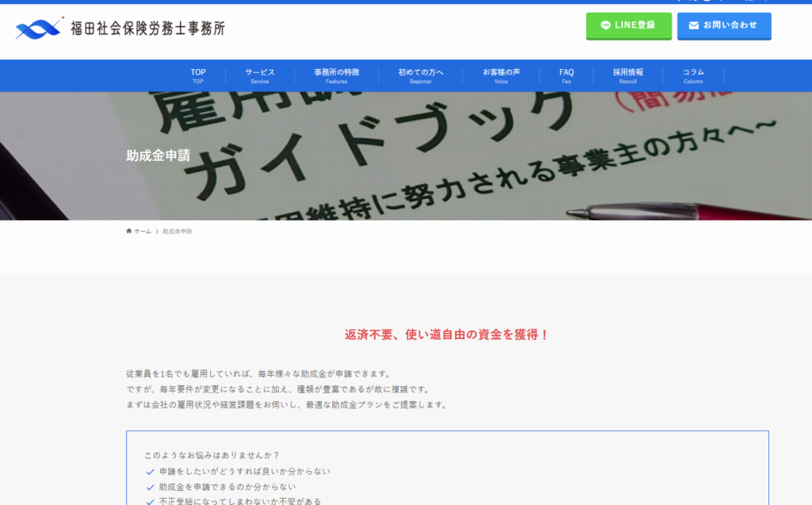812x505 pixels.
Task: Click 助成金申請 hero heading
Action: pyautogui.click(x=158, y=155)
